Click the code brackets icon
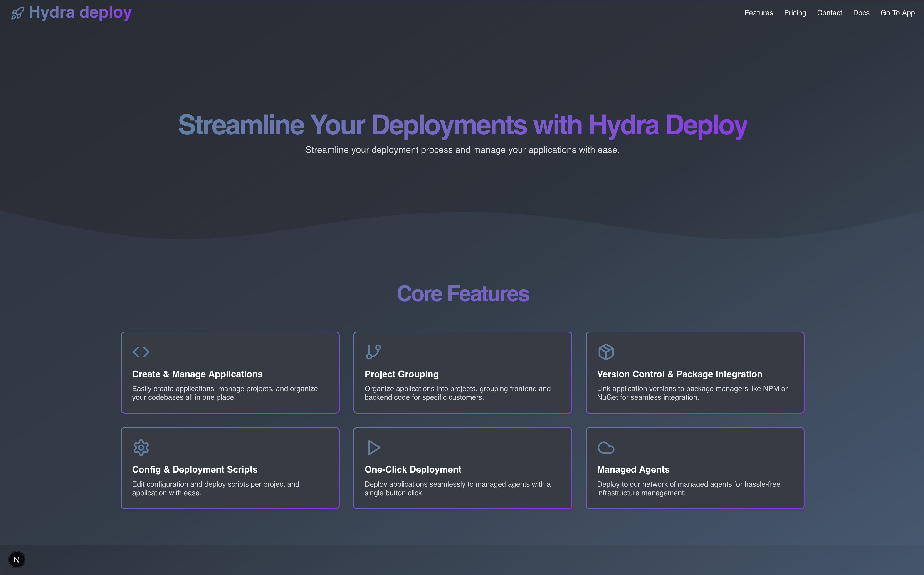 tap(141, 352)
